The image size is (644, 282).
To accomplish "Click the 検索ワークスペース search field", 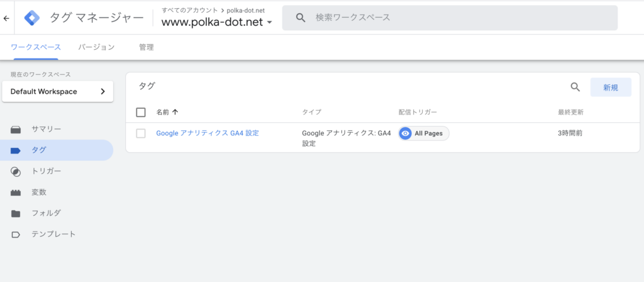I will [x=450, y=18].
